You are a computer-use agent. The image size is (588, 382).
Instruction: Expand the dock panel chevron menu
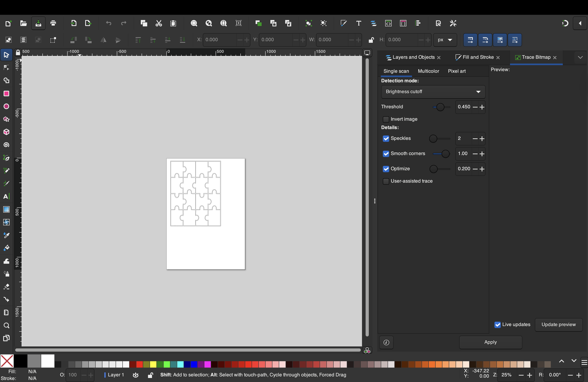pyautogui.click(x=580, y=57)
